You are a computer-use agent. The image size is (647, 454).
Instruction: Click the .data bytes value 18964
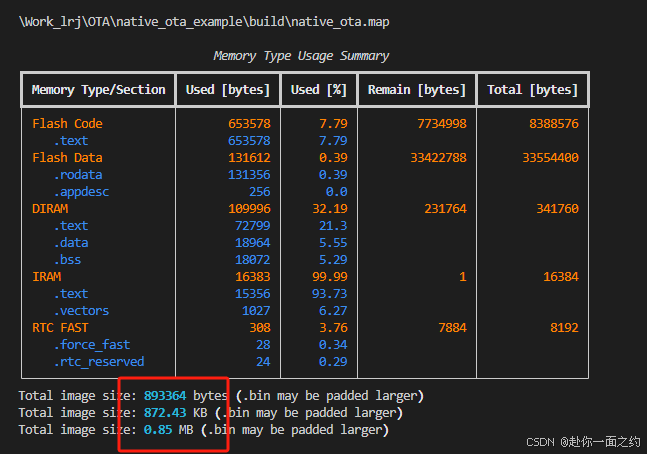pos(253,243)
